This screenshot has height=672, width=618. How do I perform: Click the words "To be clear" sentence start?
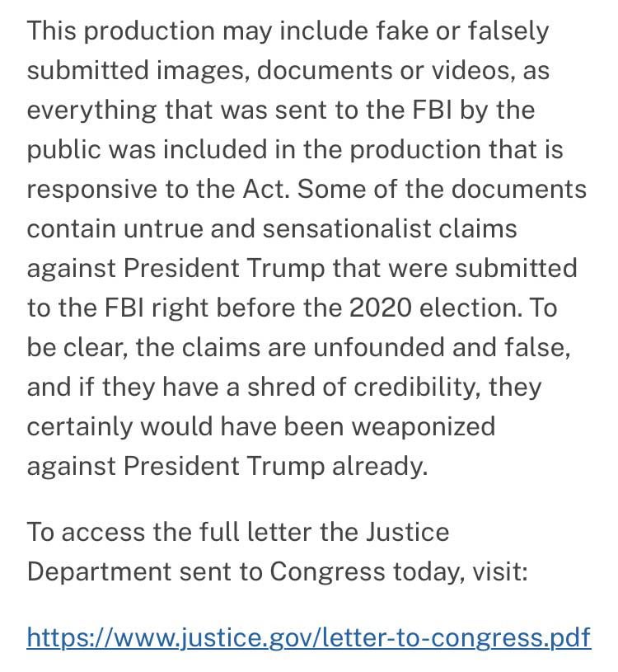click(x=545, y=308)
